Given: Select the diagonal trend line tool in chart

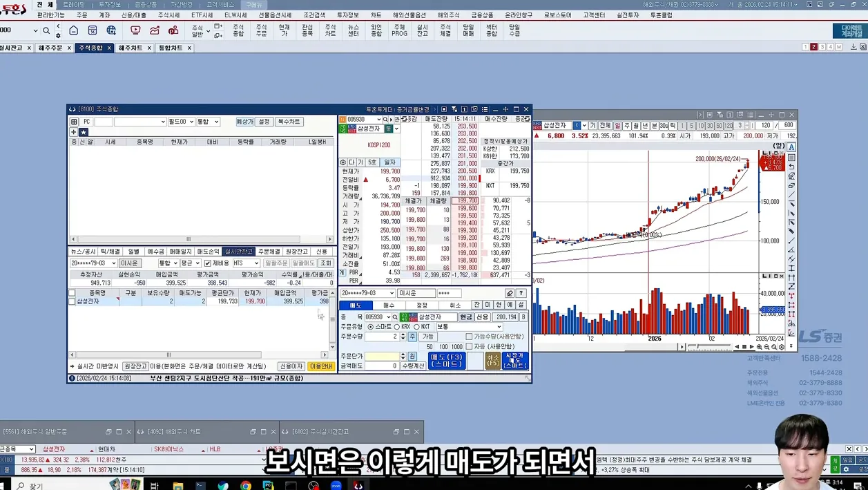Looking at the screenshot, I should pos(791,195).
